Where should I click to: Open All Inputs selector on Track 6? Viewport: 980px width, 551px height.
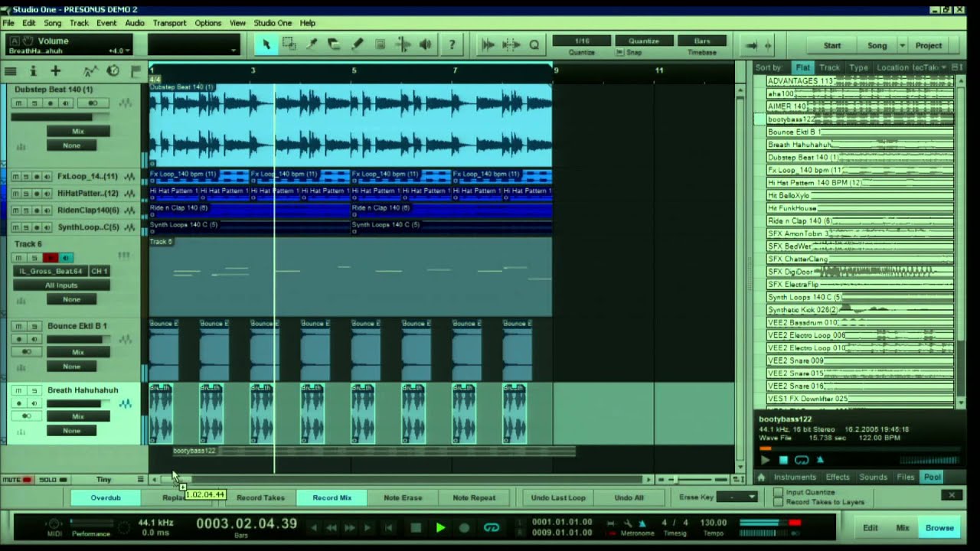(x=61, y=285)
